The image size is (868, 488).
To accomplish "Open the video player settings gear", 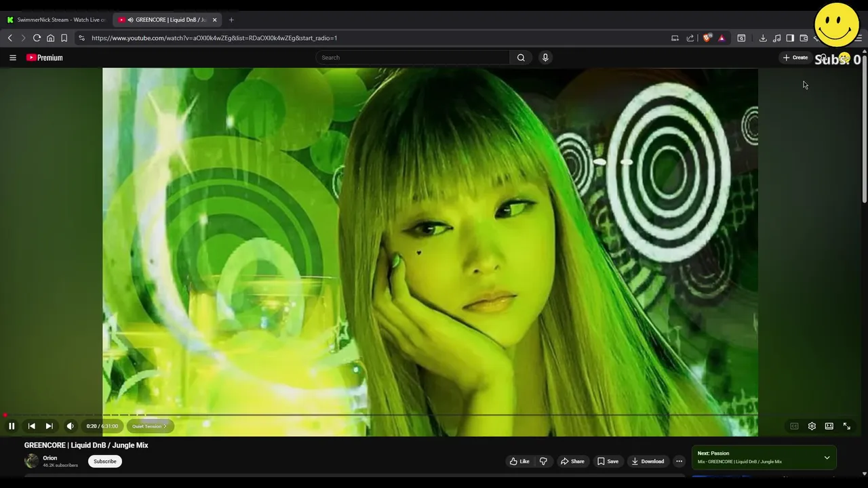I will [x=812, y=426].
